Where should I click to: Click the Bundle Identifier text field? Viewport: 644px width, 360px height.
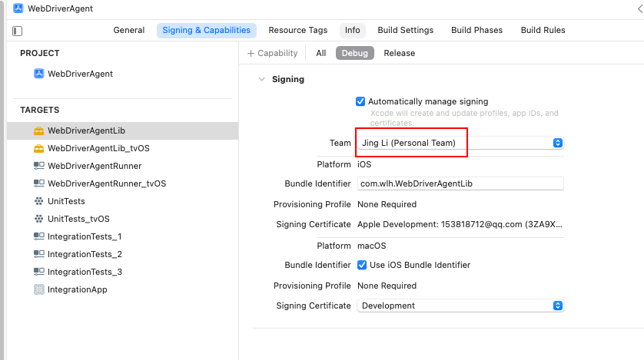coord(460,184)
